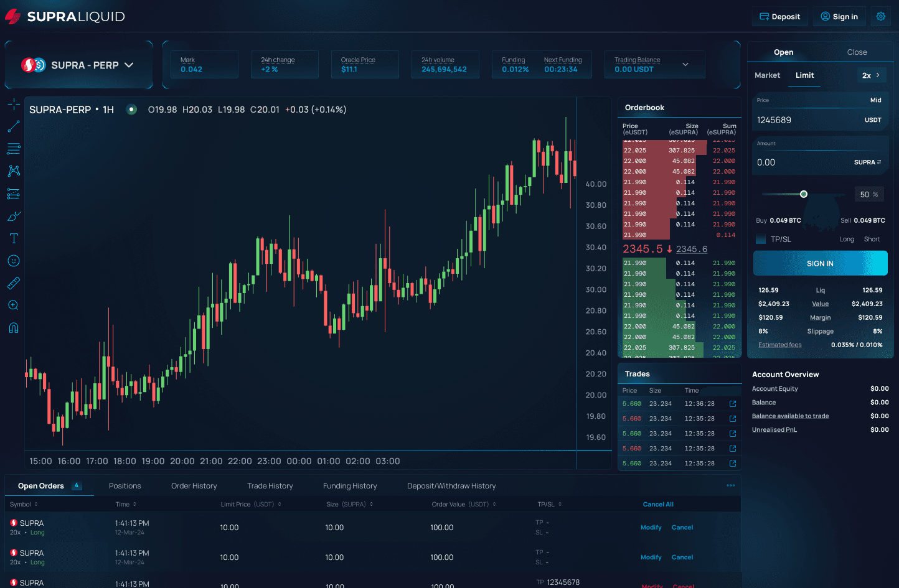Open trade link for the last 12:35:28 trade row
The height and width of the screenshot is (588, 899).
pyautogui.click(x=733, y=464)
